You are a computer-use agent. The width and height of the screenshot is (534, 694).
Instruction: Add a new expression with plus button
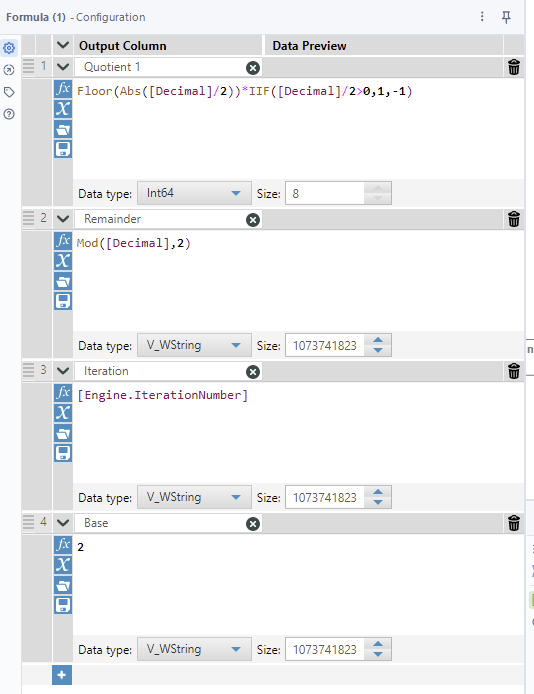(62, 675)
